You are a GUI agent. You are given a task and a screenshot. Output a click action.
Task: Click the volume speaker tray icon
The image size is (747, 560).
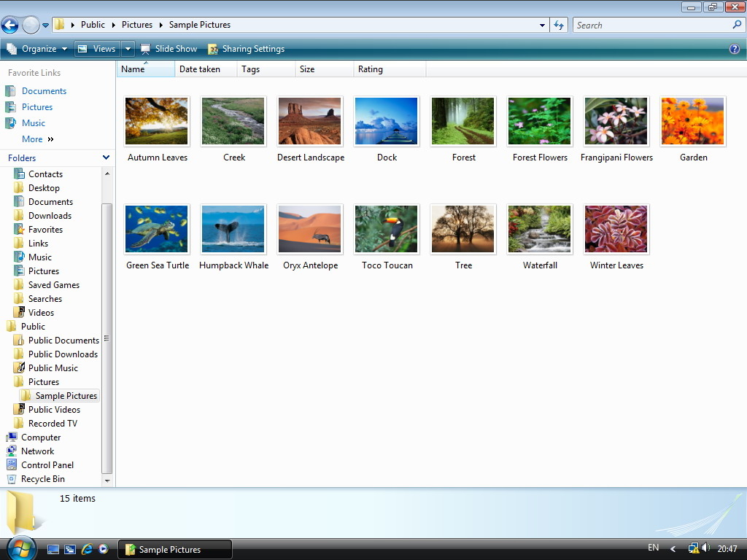point(705,548)
